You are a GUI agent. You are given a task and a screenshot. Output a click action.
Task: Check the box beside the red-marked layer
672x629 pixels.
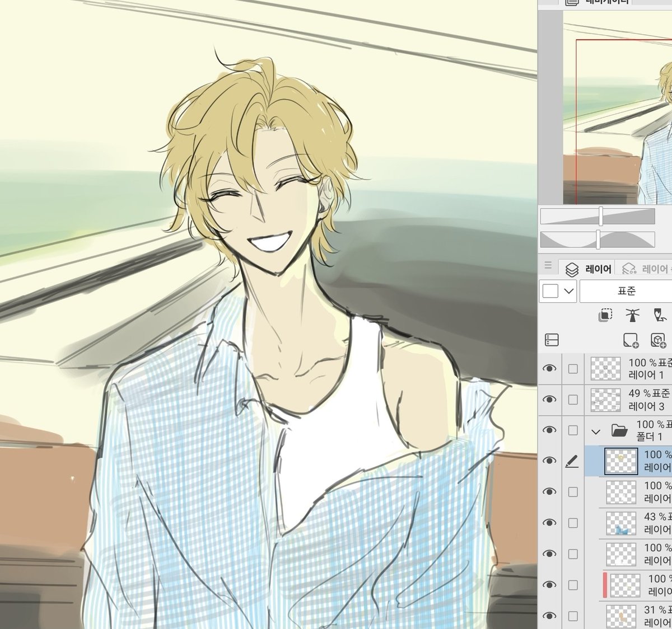pos(572,585)
